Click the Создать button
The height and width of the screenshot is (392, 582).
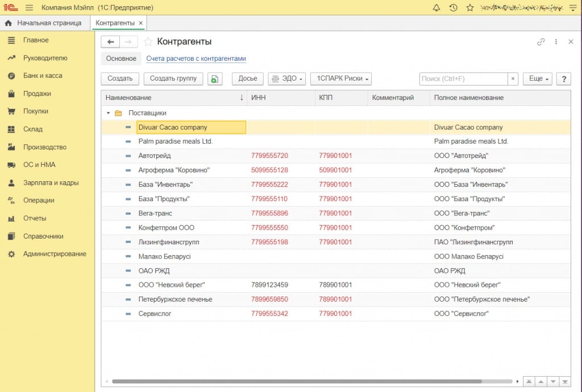tap(120, 79)
